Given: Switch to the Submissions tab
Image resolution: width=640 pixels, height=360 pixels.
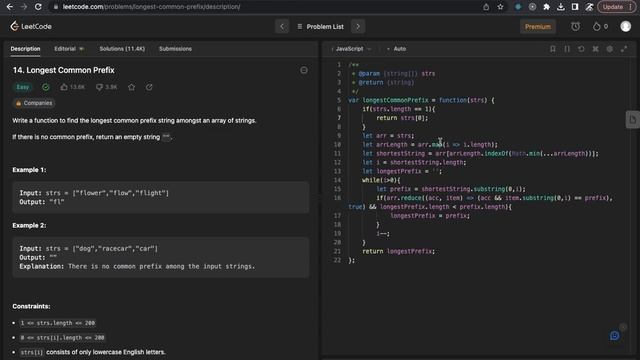Looking at the screenshot, I should point(176,49).
